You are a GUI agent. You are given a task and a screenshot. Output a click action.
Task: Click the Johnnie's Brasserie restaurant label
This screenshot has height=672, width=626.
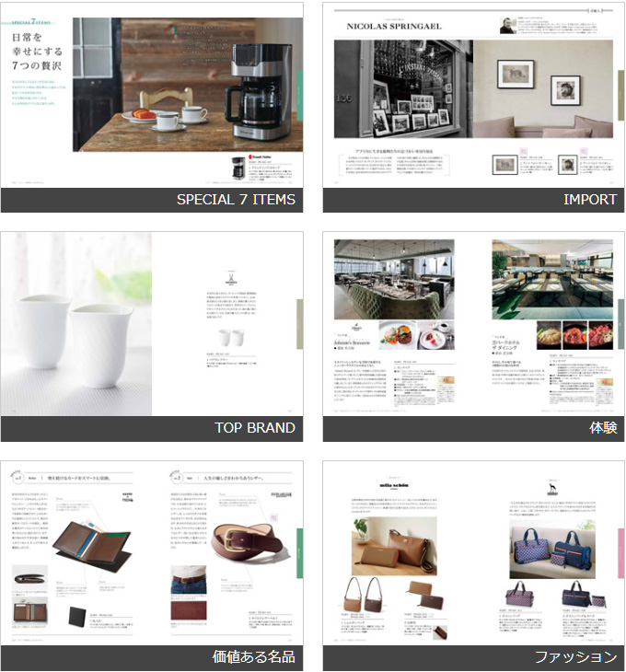352,342
